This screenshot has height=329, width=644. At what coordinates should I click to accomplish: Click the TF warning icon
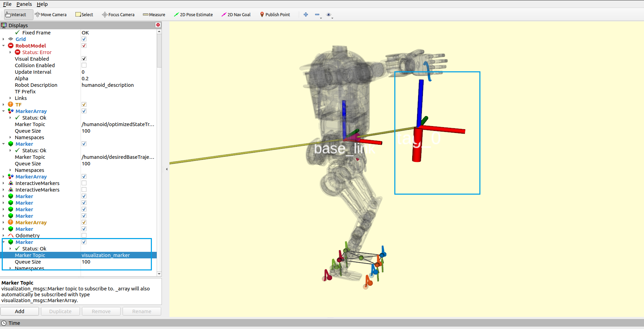point(11,104)
